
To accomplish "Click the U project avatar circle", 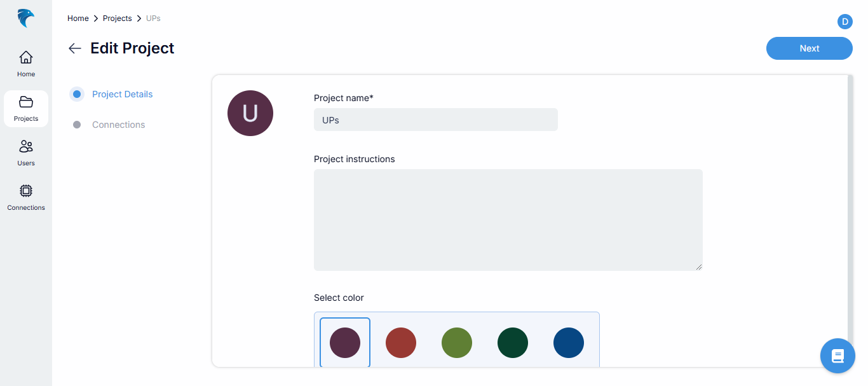I will (x=250, y=113).
